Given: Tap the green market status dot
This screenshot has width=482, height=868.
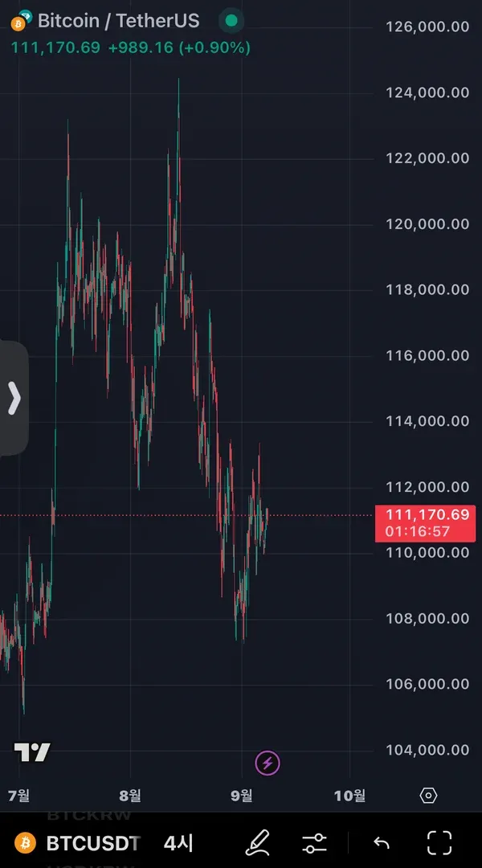Looking at the screenshot, I should point(231,20).
